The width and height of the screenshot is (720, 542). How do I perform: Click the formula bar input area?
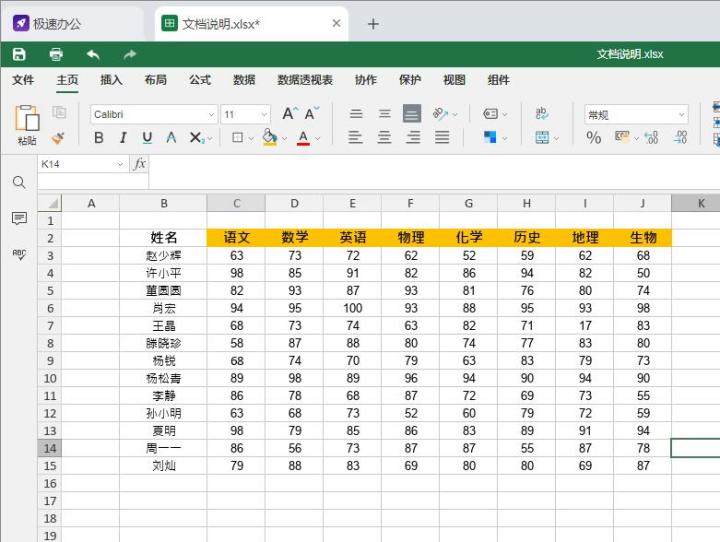coord(434,171)
